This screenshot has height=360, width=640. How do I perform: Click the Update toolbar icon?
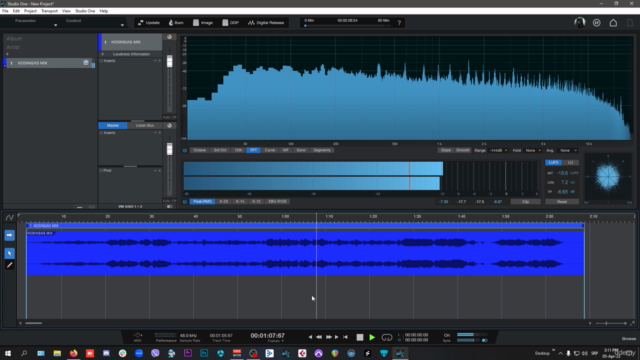tap(141, 23)
